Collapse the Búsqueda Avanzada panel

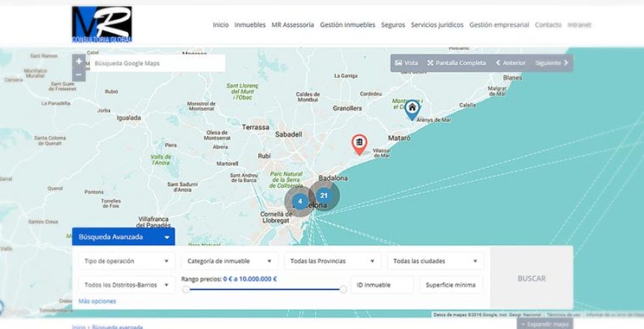click(x=124, y=237)
